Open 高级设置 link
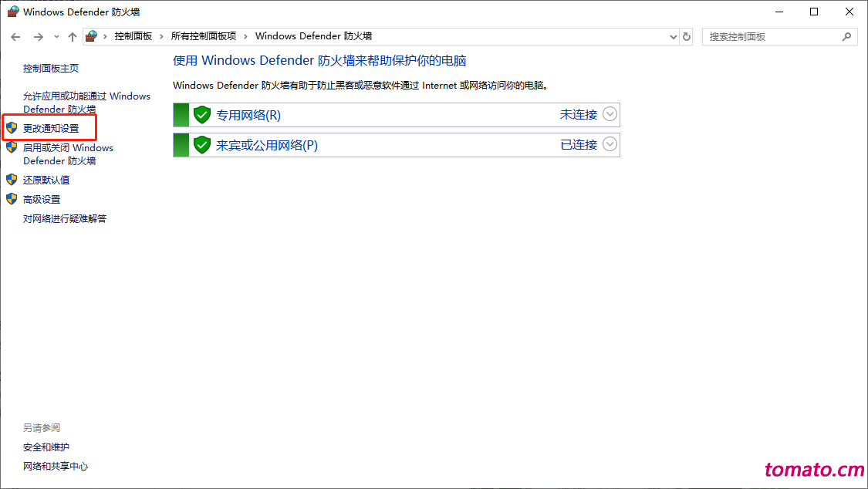This screenshot has height=489, width=868. 42,200
